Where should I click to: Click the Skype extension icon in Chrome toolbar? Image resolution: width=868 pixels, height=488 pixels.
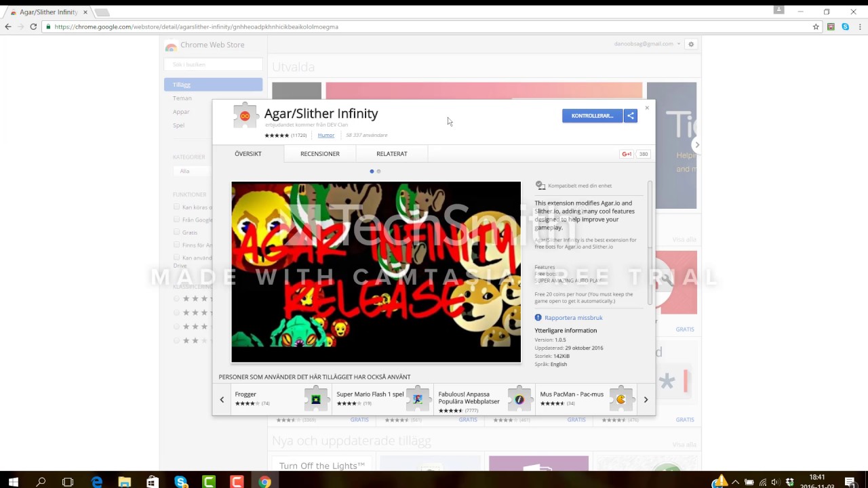click(845, 26)
